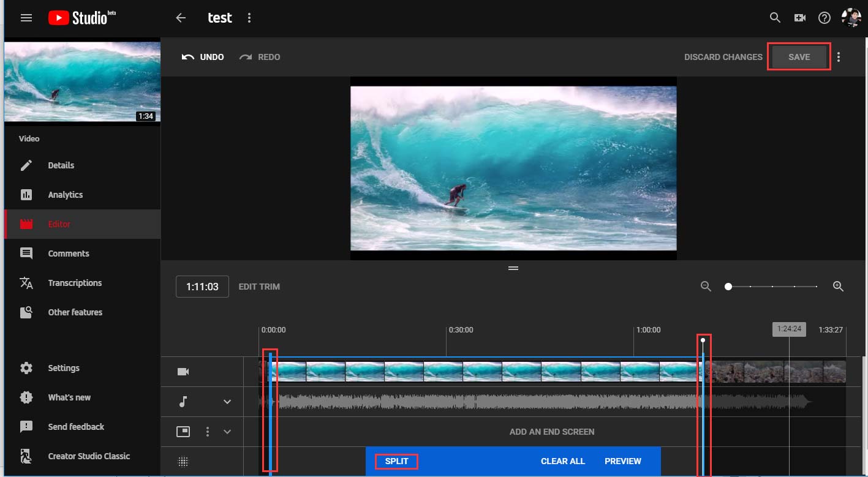
Task: Switch to Analytics in the sidebar
Action: click(x=66, y=194)
